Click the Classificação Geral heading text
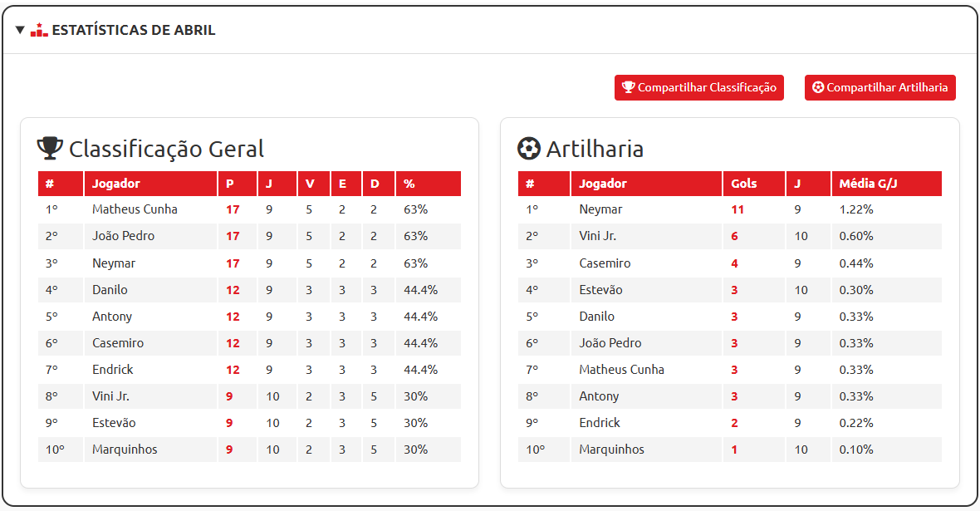This screenshot has width=980, height=511. [166, 149]
